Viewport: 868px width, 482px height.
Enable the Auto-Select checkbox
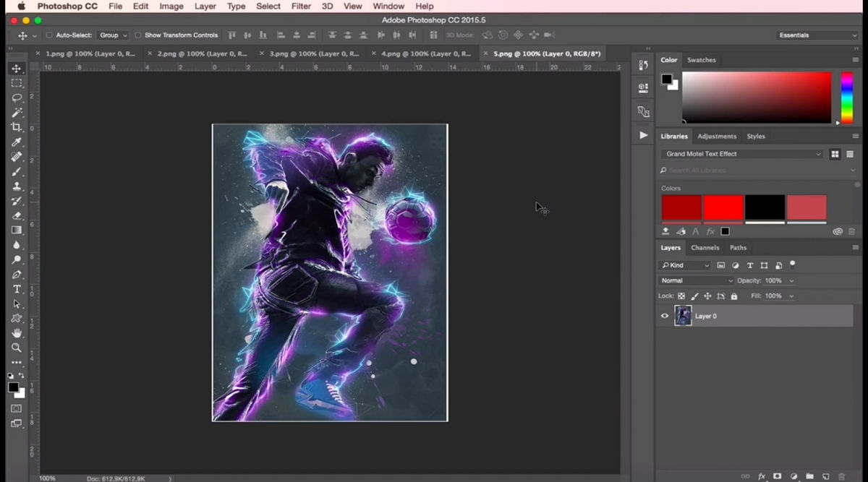pyautogui.click(x=49, y=35)
